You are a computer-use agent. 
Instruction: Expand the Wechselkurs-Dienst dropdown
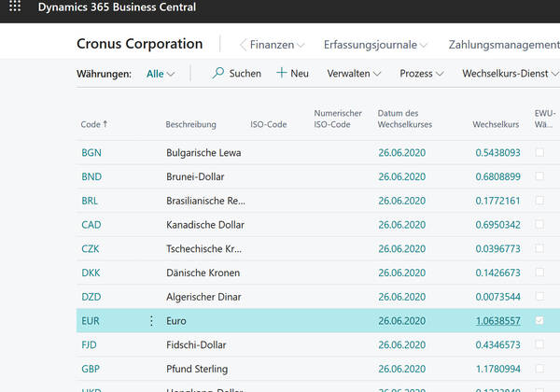pyautogui.click(x=511, y=74)
